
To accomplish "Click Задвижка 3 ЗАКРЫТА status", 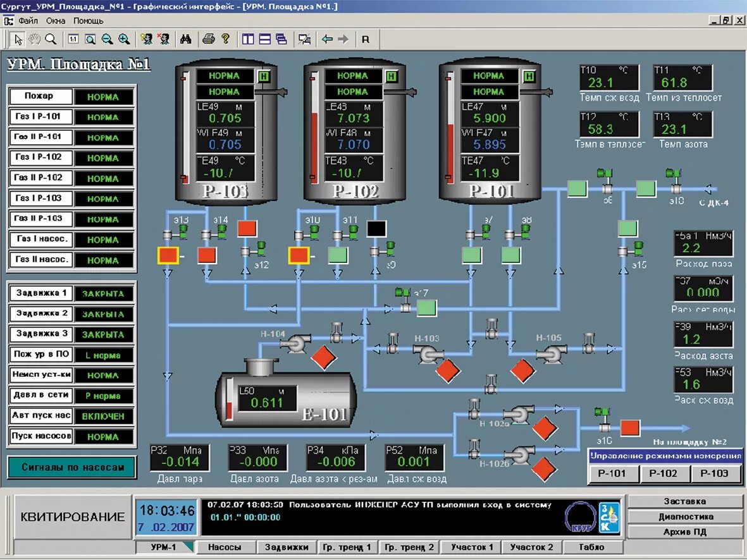I will click(x=103, y=335).
